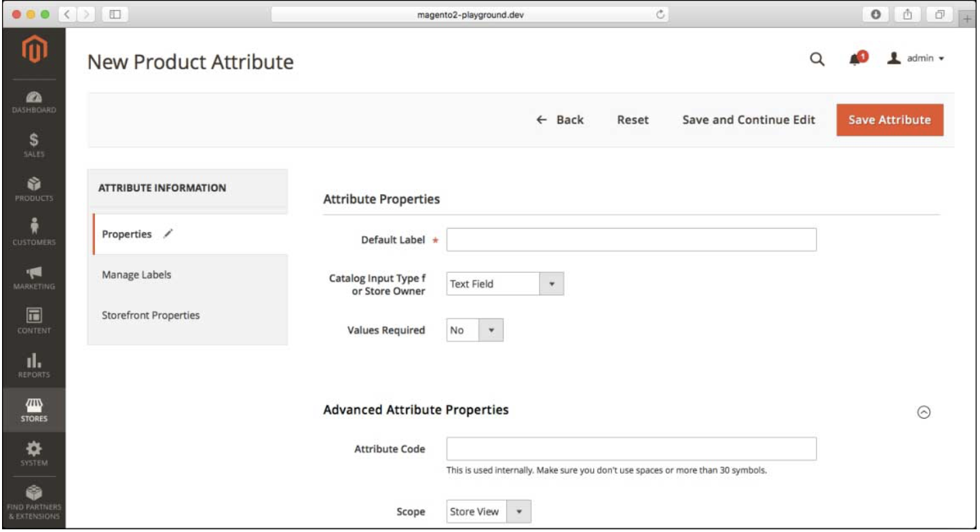Open the notifications bell
This screenshot has width=980, height=532.
coord(854,60)
